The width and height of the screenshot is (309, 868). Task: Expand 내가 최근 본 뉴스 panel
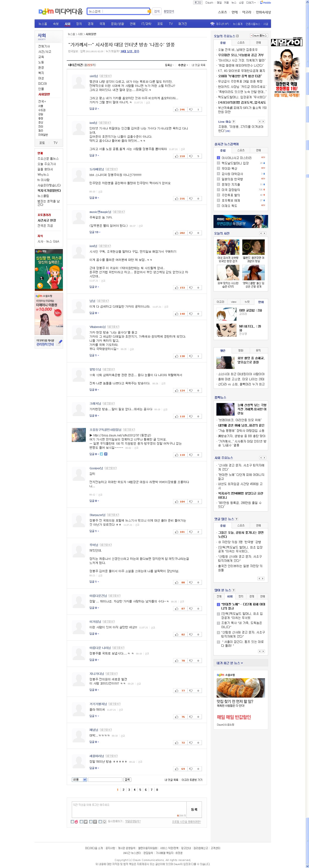(229, 663)
